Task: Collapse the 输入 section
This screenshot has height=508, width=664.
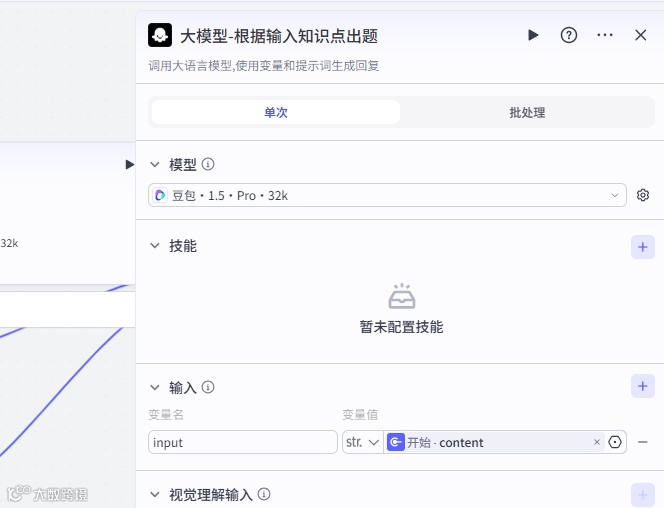Action: pyautogui.click(x=155, y=387)
